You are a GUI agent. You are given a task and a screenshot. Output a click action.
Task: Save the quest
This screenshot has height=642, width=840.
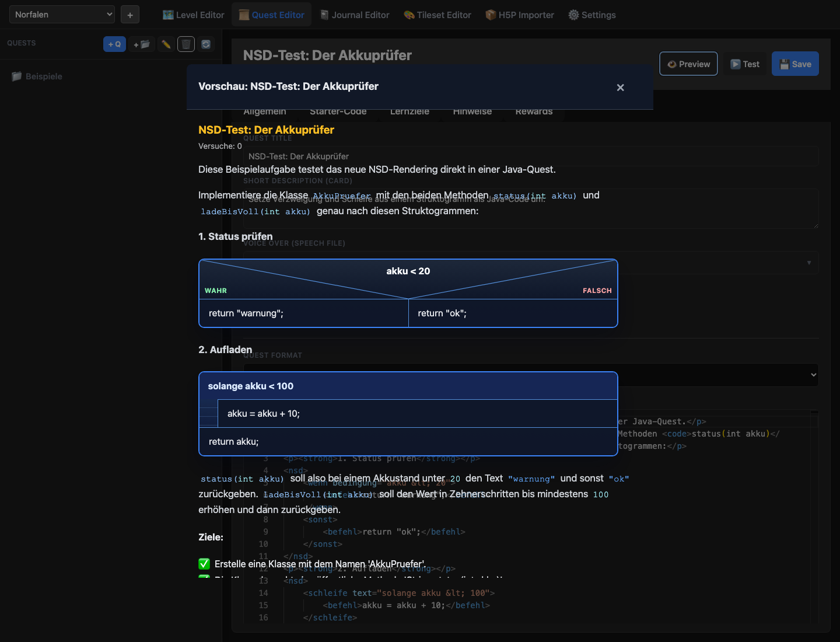point(795,64)
